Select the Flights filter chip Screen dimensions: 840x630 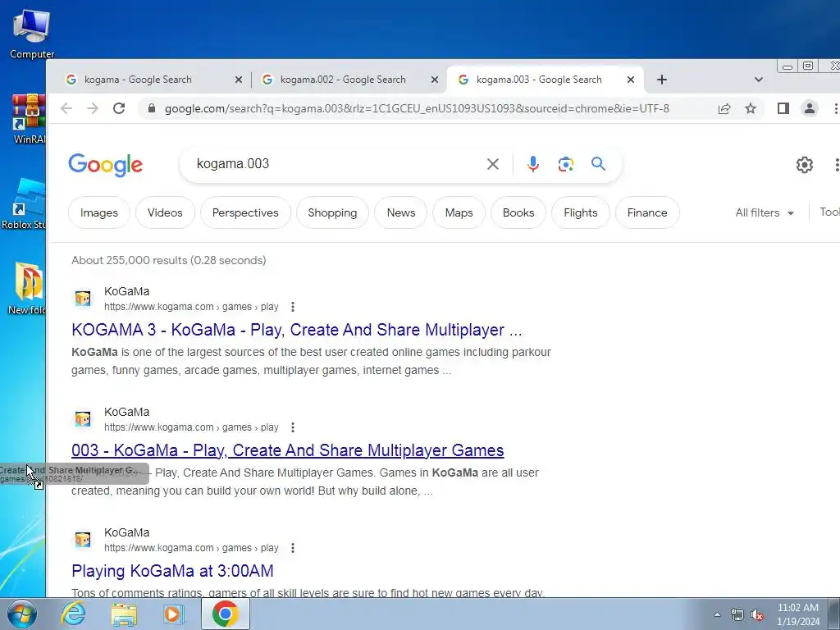[x=581, y=212]
